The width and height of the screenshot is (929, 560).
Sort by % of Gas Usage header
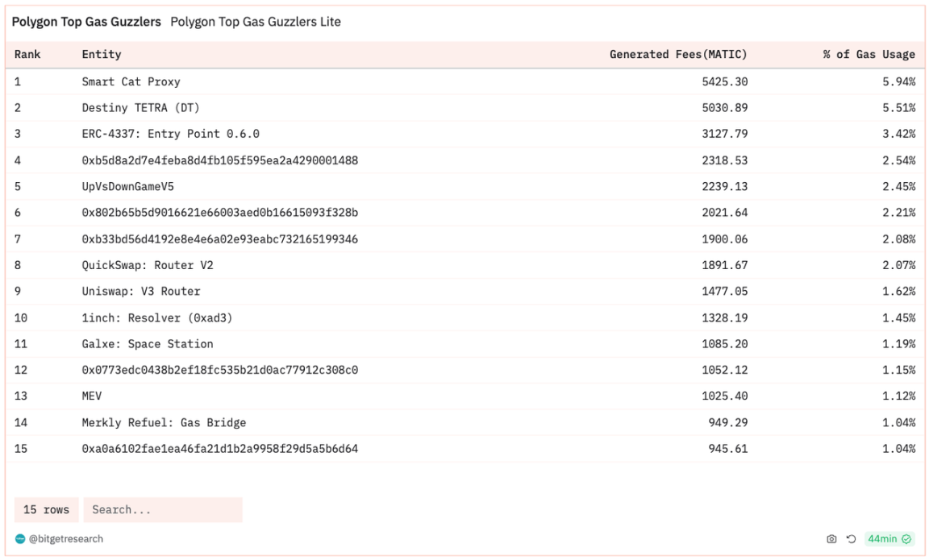pyautogui.click(x=869, y=55)
